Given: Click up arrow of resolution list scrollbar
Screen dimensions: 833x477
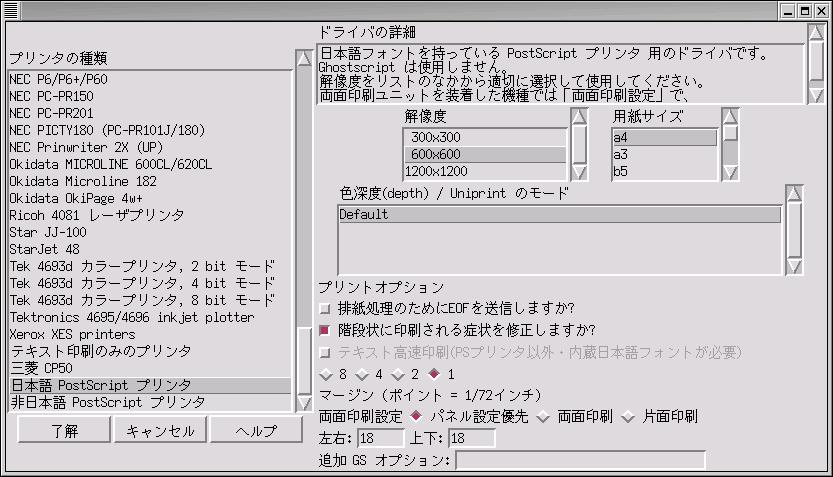Looking at the screenshot, I should (x=579, y=116).
